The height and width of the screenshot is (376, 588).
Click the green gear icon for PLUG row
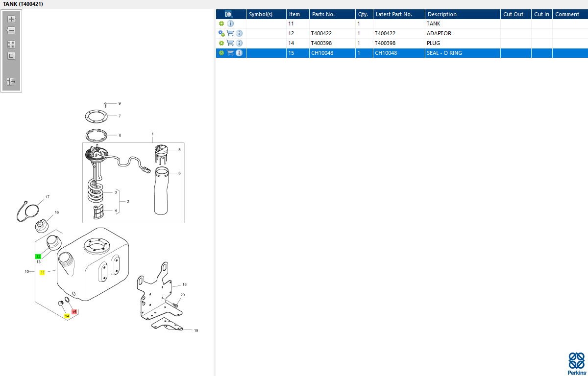(x=221, y=43)
